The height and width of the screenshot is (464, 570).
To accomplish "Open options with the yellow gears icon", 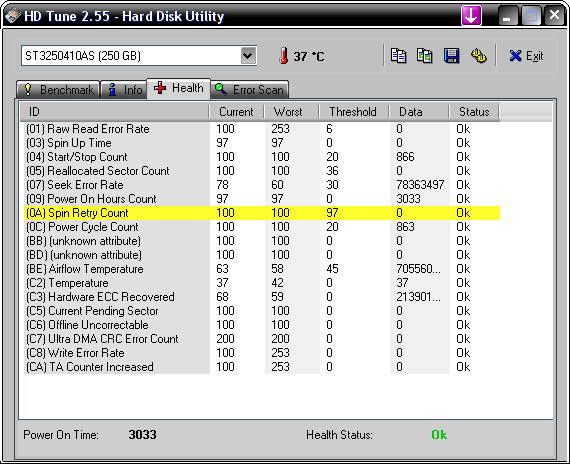I will [478, 56].
